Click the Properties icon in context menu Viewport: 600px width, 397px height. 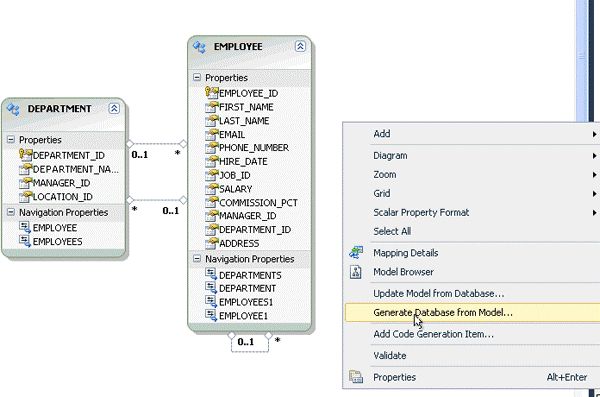[356, 377]
